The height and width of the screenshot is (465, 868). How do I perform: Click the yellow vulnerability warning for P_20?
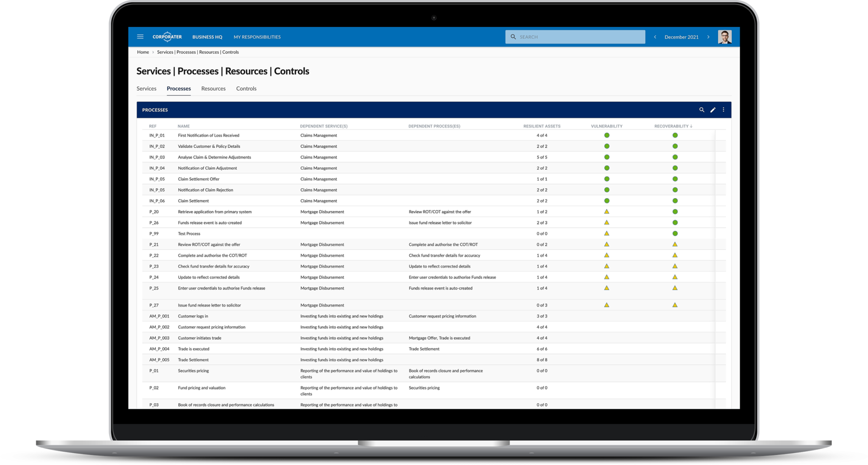click(607, 211)
